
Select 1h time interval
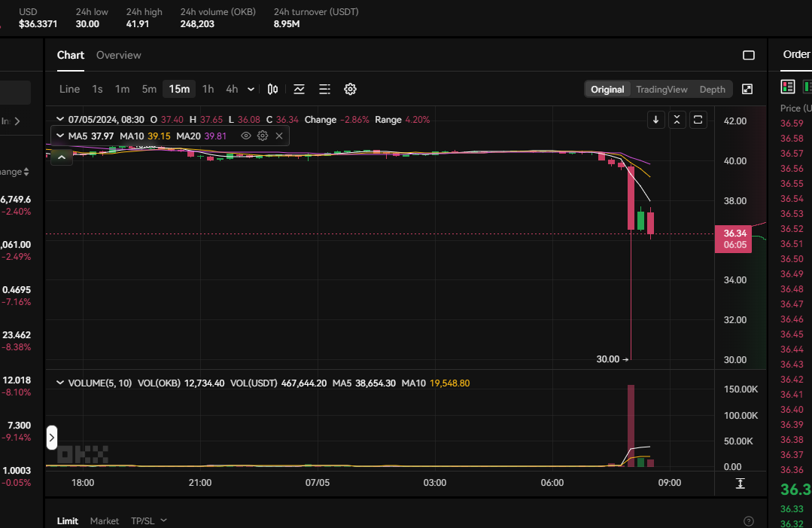tap(208, 89)
